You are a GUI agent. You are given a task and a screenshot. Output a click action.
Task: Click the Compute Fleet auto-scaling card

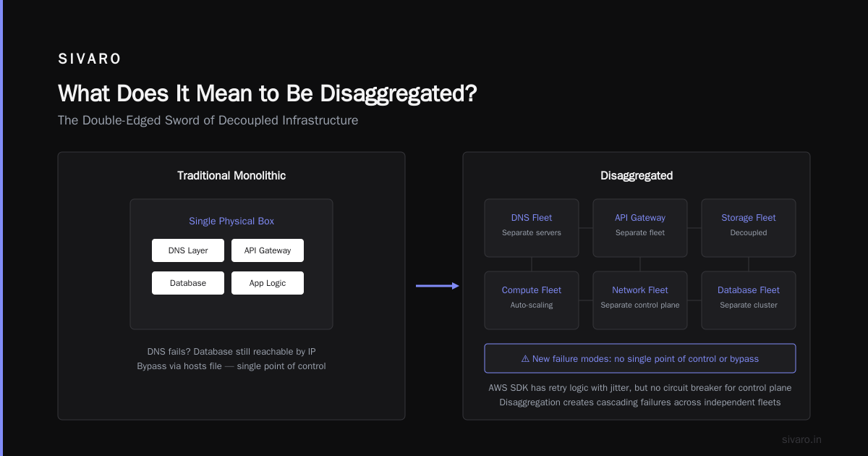coord(532,300)
